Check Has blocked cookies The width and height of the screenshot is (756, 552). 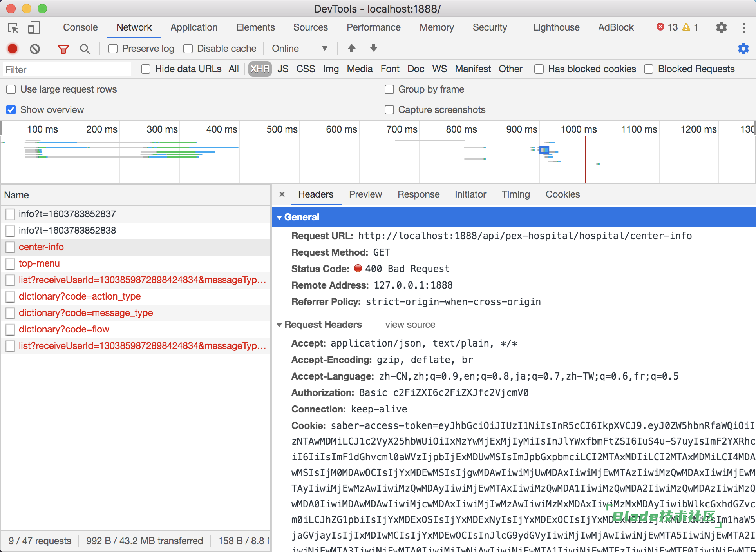point(539,69)
